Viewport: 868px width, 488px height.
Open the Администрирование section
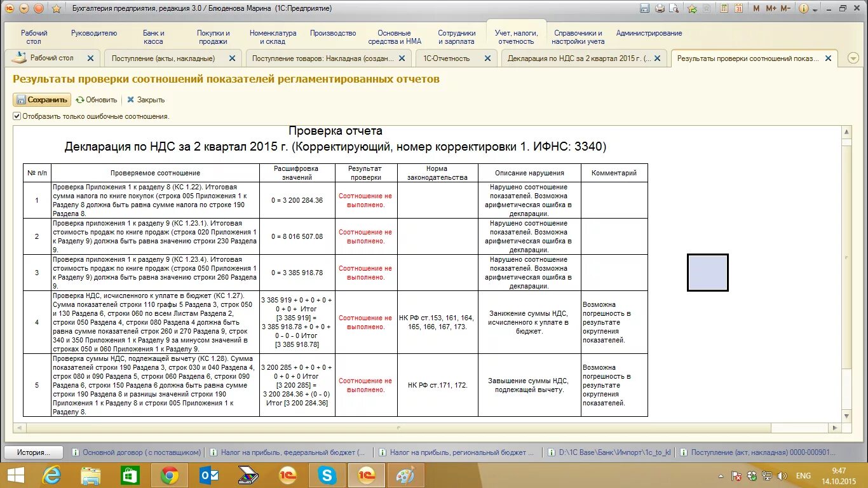(x=649, y=33)
